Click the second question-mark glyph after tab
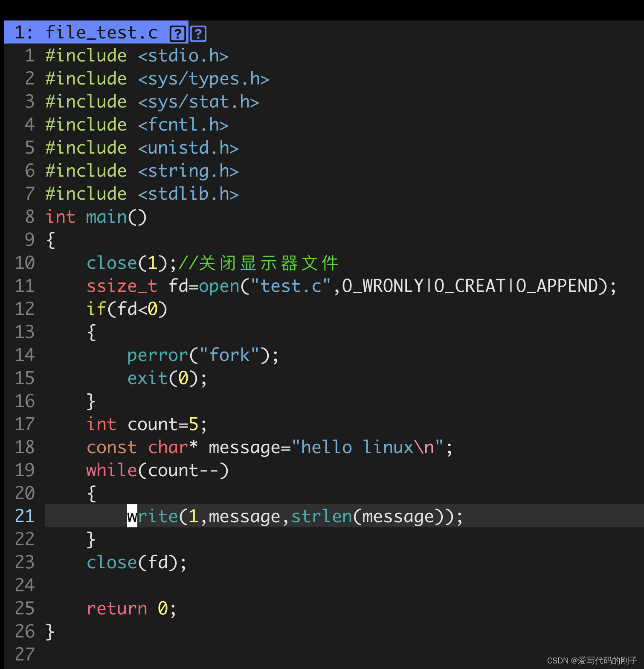Viewport: 644px width, 669px height. [x=198, y=33]
